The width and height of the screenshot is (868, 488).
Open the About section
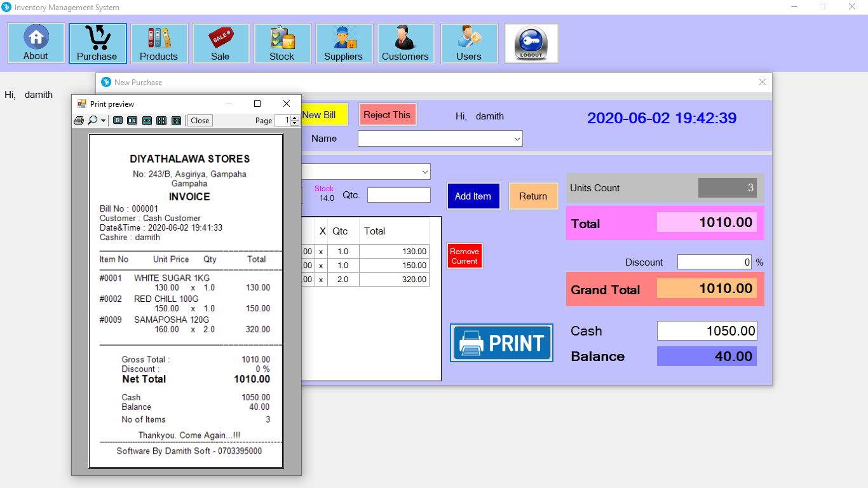[x=36, y=43]
